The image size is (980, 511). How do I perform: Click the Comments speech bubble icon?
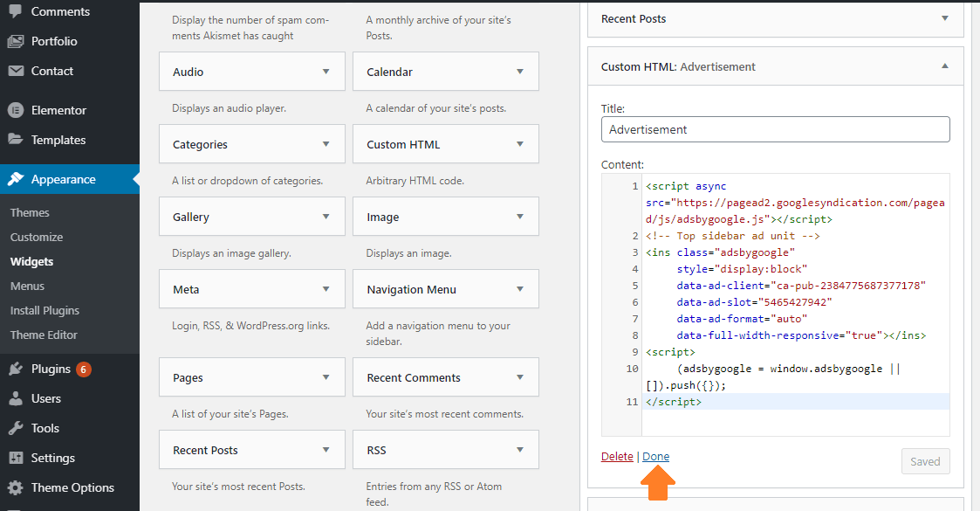click(16, 11)
